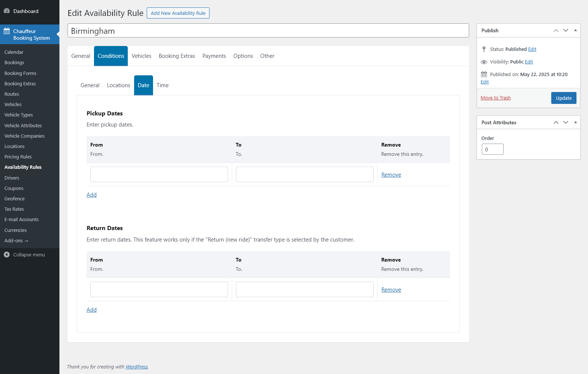Click the Update button
This screenshot has height=374, width=588.
[x=563, y=98]
